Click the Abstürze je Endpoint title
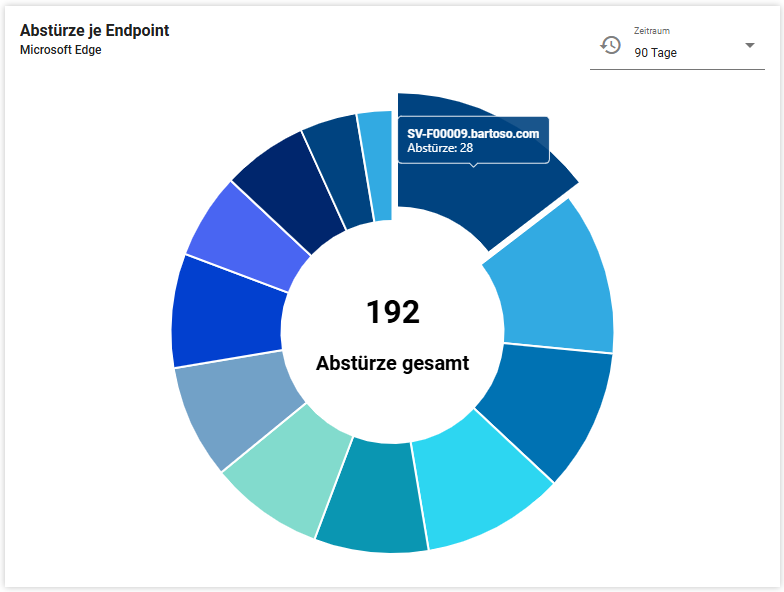 pos(94,31)
